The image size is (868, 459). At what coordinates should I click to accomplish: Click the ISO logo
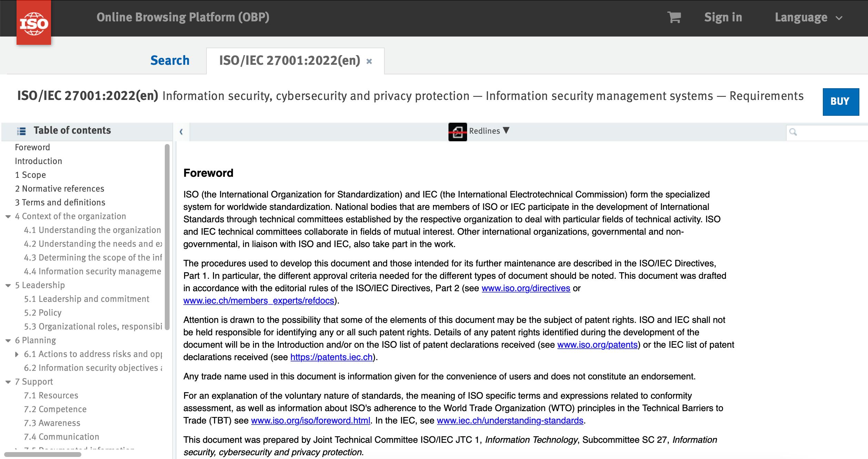click(x=33, y=23)
